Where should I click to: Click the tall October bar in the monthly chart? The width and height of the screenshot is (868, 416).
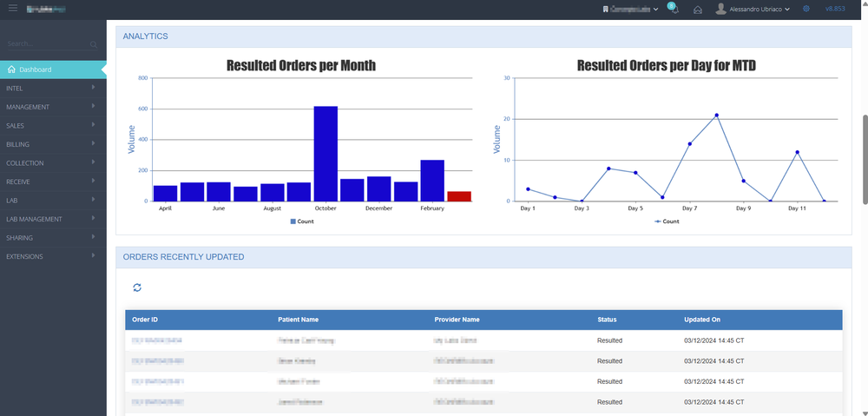pyautogui.click(x=325, y=154)
